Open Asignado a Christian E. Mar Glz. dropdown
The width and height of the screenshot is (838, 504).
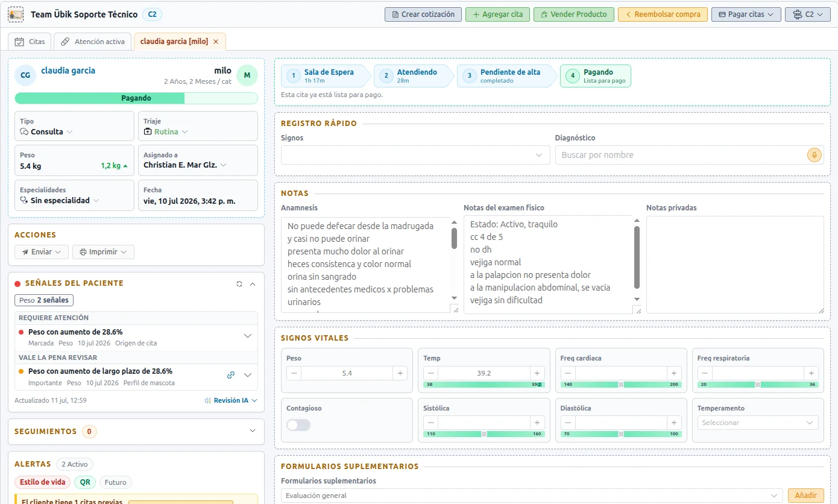pyautogui.click(x=185, y=165)
